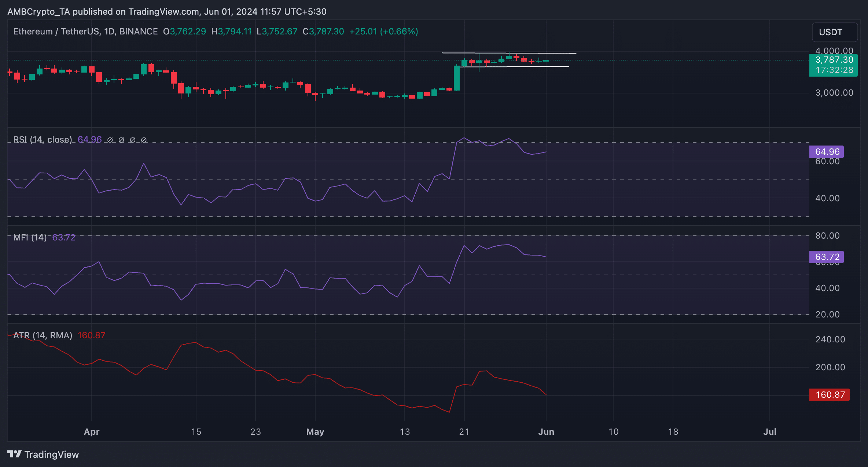This screenshot has width=868, height=467.
Task: Click the 240.00 label on ATR axis
Action: click(x=830, y=339)
